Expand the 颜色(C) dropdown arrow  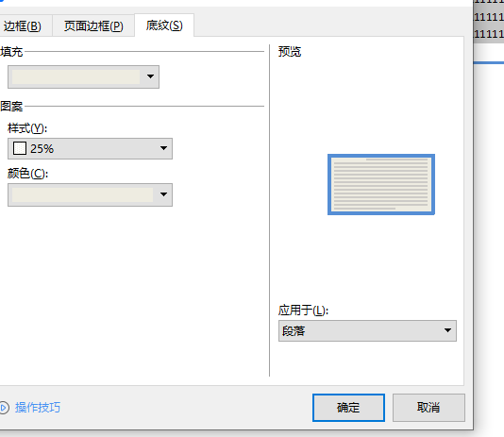pyautogui.click(x=163, y=194)
